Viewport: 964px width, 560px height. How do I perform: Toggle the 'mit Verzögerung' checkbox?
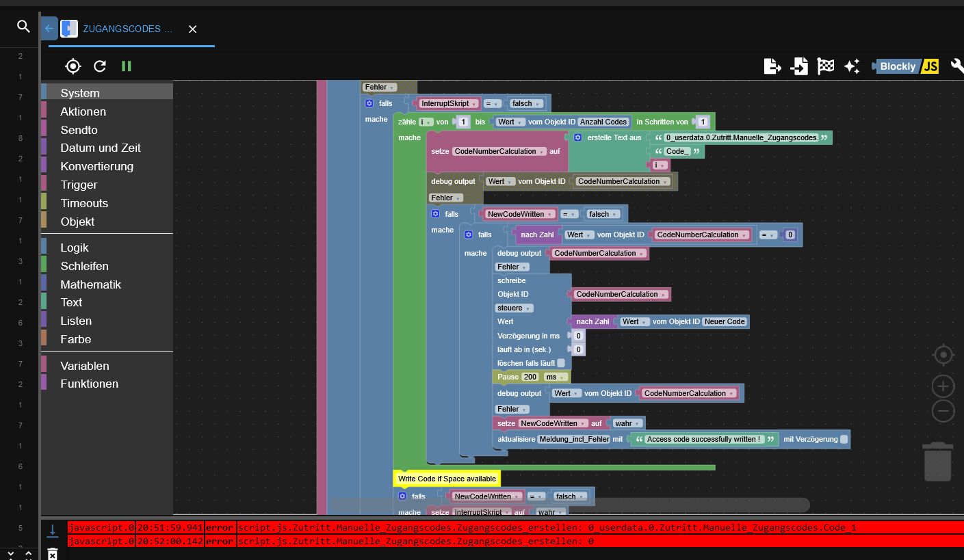click(844, 439)
